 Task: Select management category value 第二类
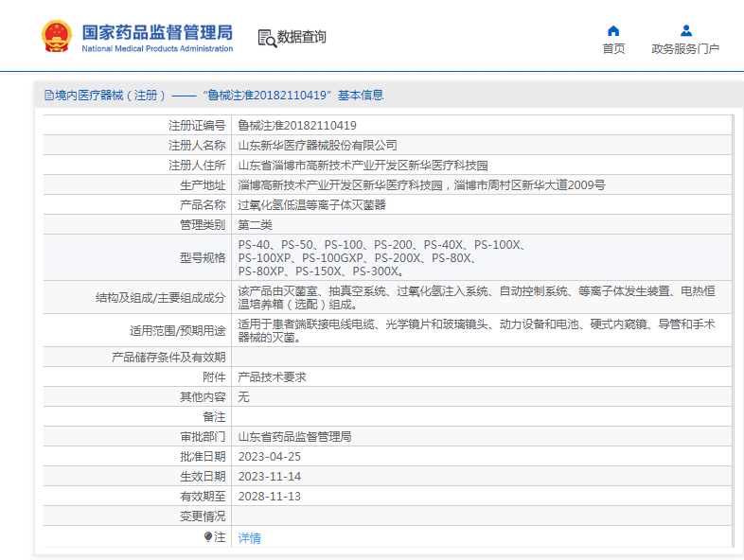[255, 225]
